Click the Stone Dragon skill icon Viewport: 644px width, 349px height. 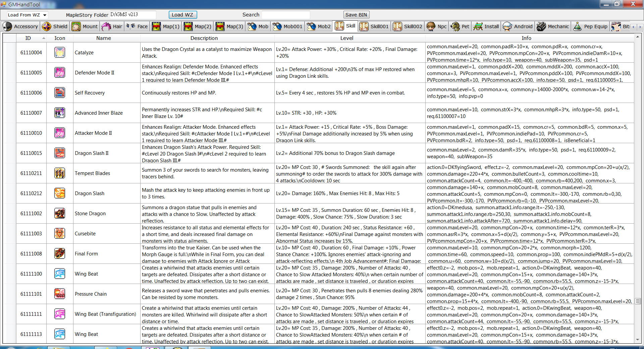click(x=60, y=213)
